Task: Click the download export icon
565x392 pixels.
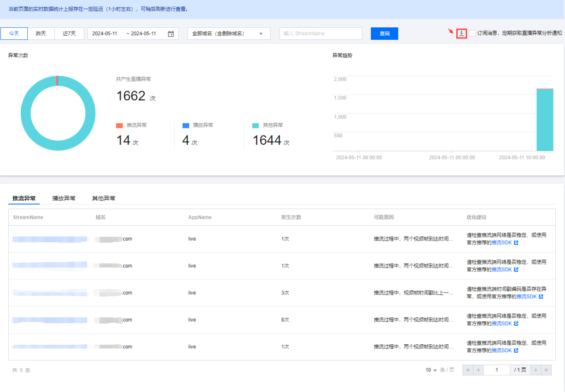Action: (461, 33)
